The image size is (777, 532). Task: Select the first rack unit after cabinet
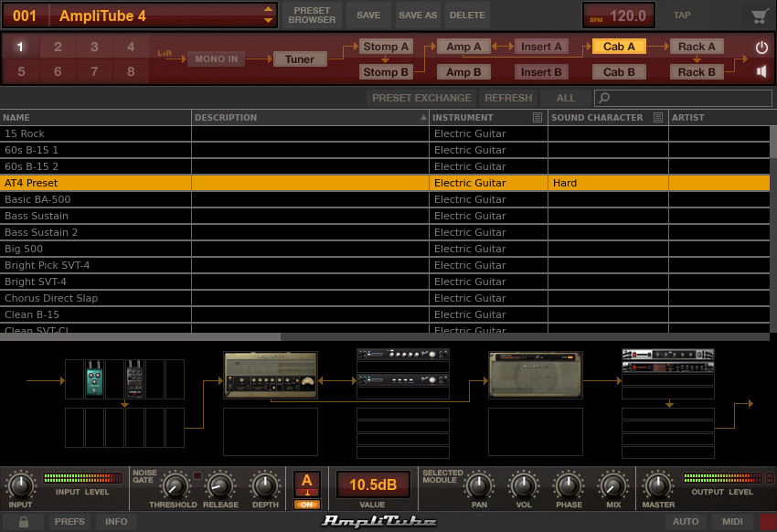(668, 354)
